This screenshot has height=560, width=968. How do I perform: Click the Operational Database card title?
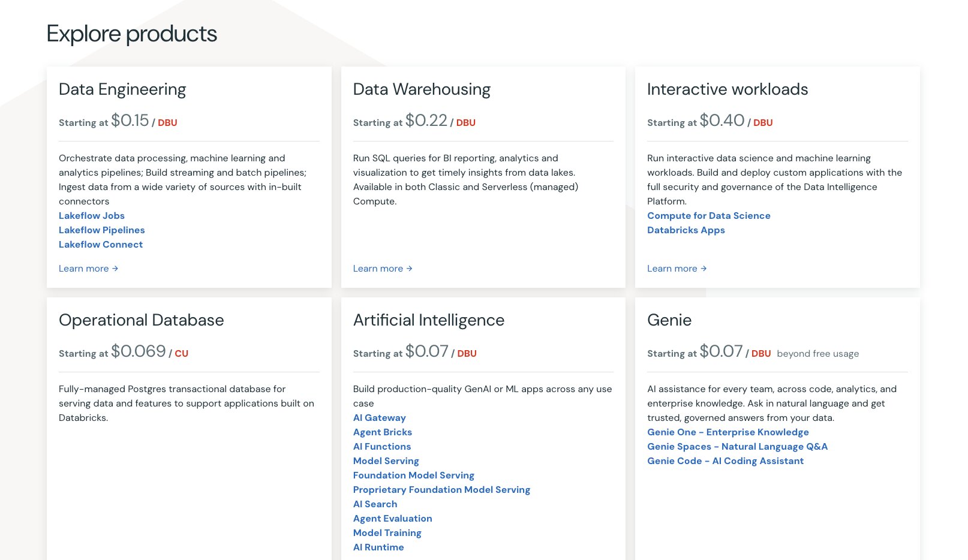[142, 320]
